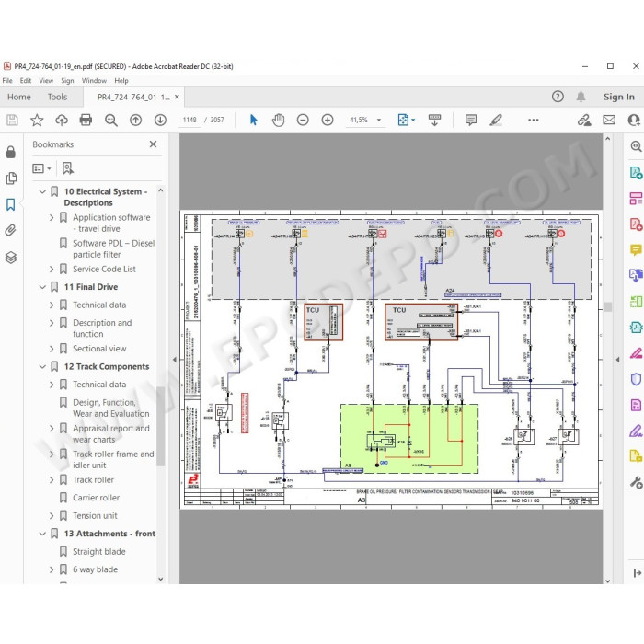Open Straight blade bookmark
This screenshot has width=644, height=644.
[99, 552]
